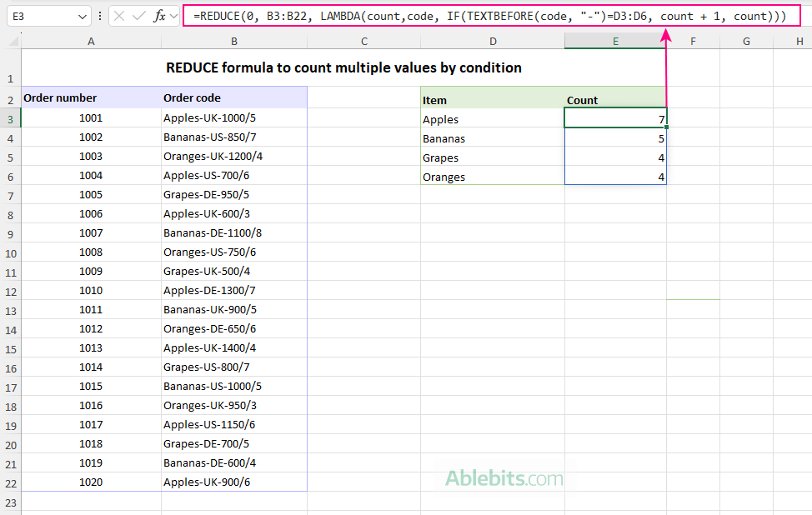The image size is (812, 515).
Task: Click the 'Oranges' item cell in column D
Action: (493, 176)
